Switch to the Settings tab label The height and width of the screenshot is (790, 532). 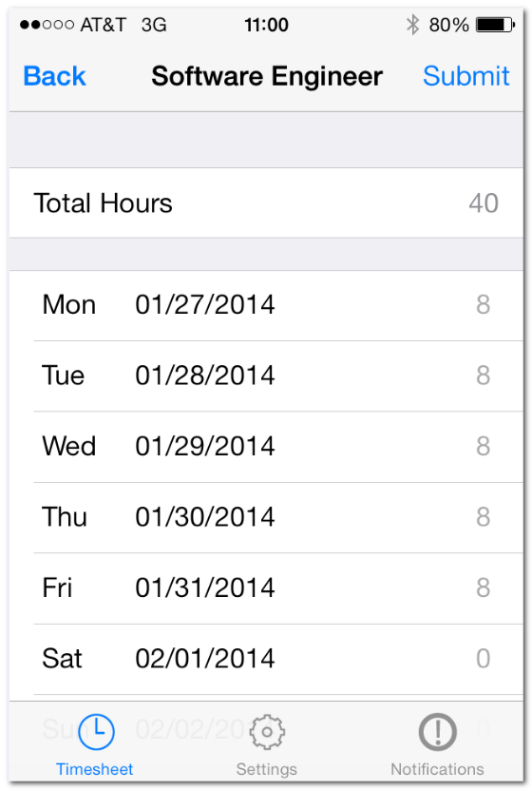click(x=267, y=769)
